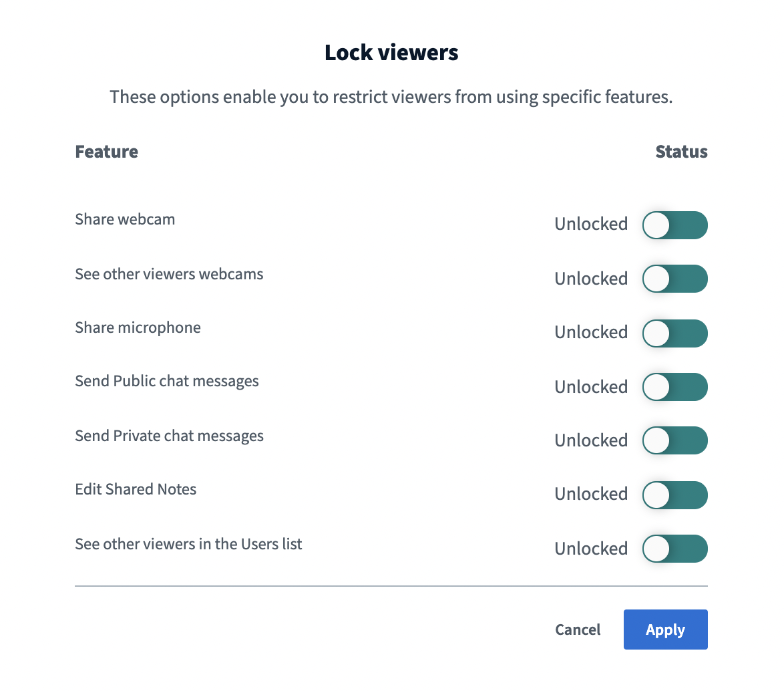Click the Share webcam feature label

pos(125,219)
